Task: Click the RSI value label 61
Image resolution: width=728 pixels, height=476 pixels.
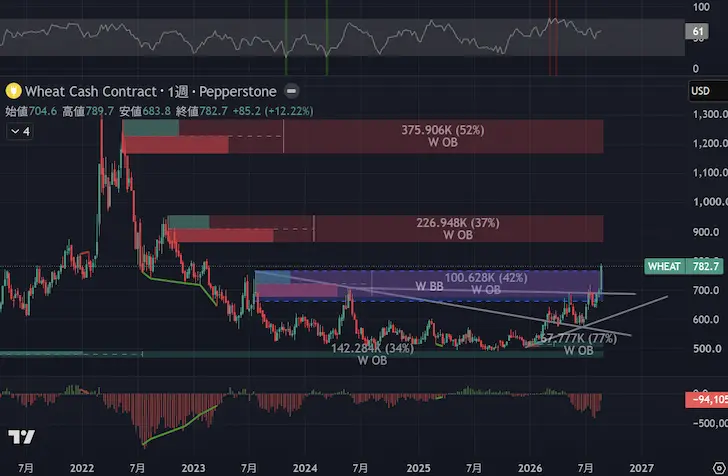Action: click(697, 32)
